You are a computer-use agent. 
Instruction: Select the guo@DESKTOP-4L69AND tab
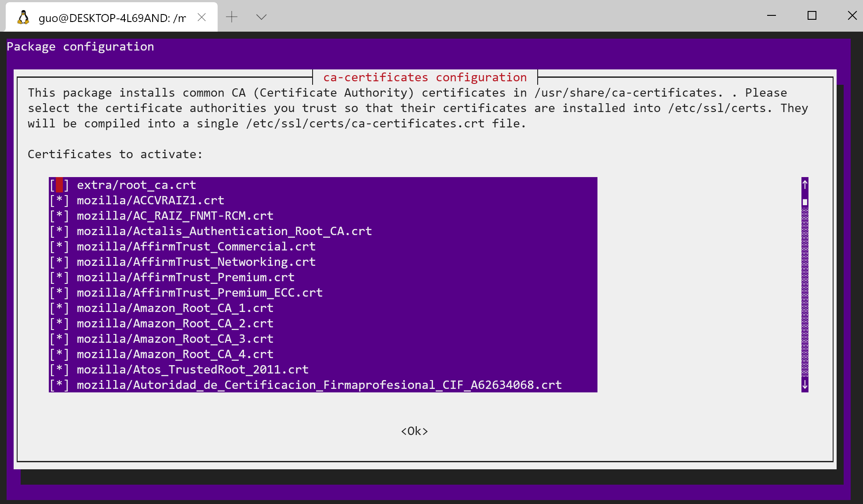click(x=112, y=18)
